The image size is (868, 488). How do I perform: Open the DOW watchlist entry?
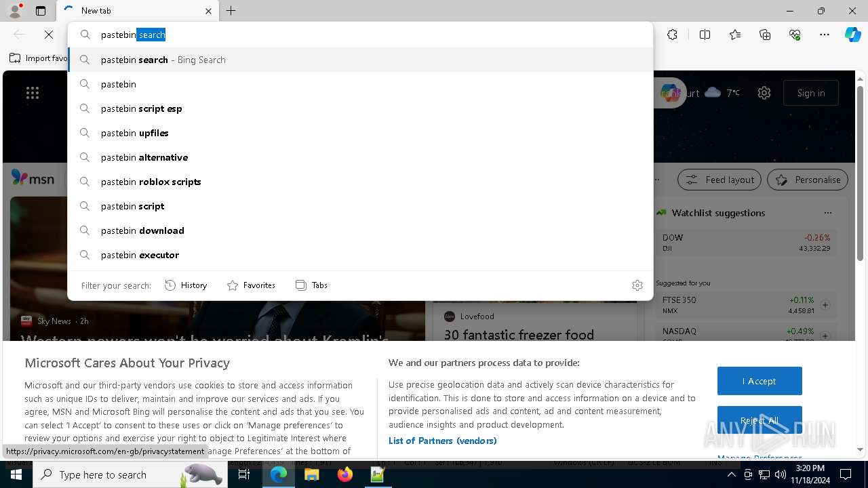(x=746, y=243)
